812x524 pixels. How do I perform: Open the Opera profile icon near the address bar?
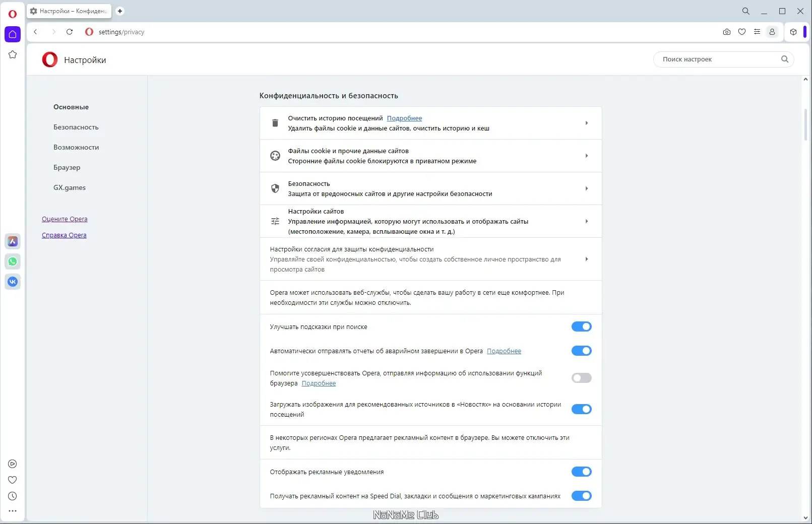(772, 32)
